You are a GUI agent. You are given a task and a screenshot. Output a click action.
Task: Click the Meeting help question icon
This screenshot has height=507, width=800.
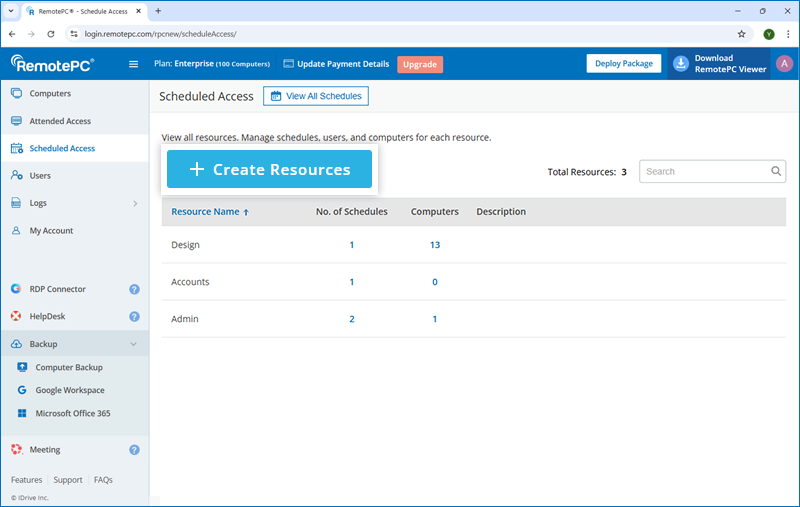[x=134, y=450]
